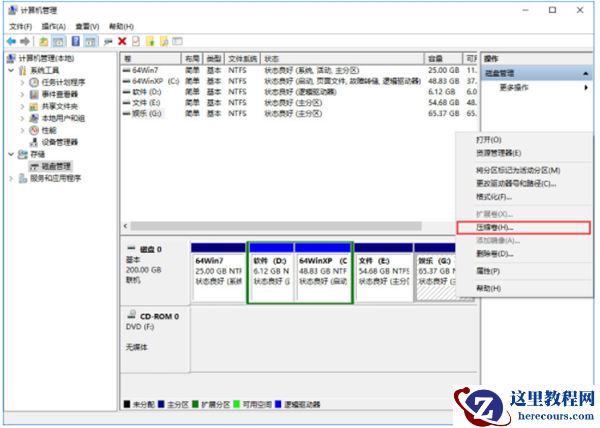Click the 事件查看器 icon in tree
Image resolution: width=600 pixels, height=428 pixels.
click(x=34, y=94)
